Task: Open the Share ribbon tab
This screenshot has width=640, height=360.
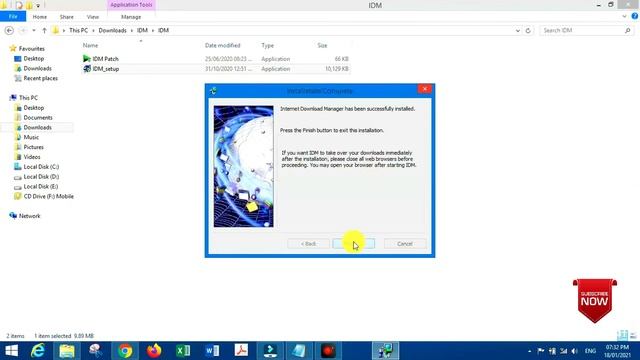Action: (x=67, y=17)
